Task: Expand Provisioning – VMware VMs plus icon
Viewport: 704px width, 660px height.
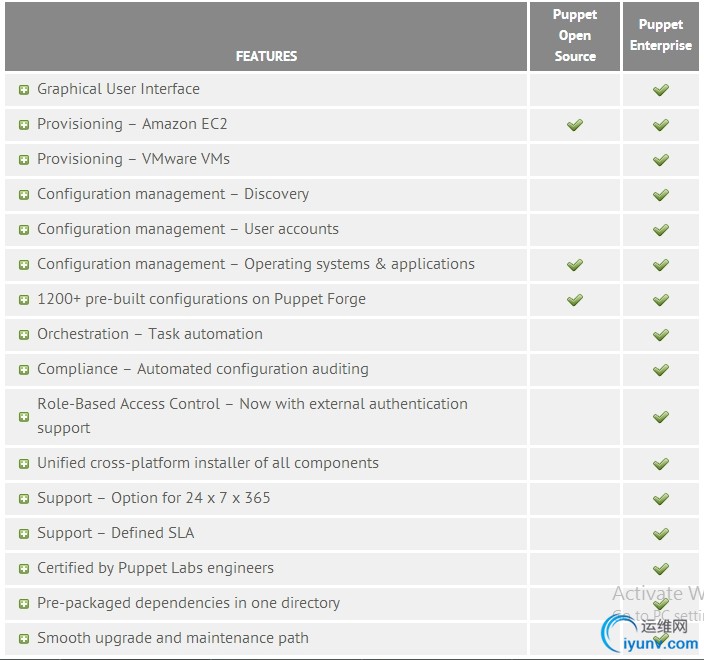Action: 24,160
